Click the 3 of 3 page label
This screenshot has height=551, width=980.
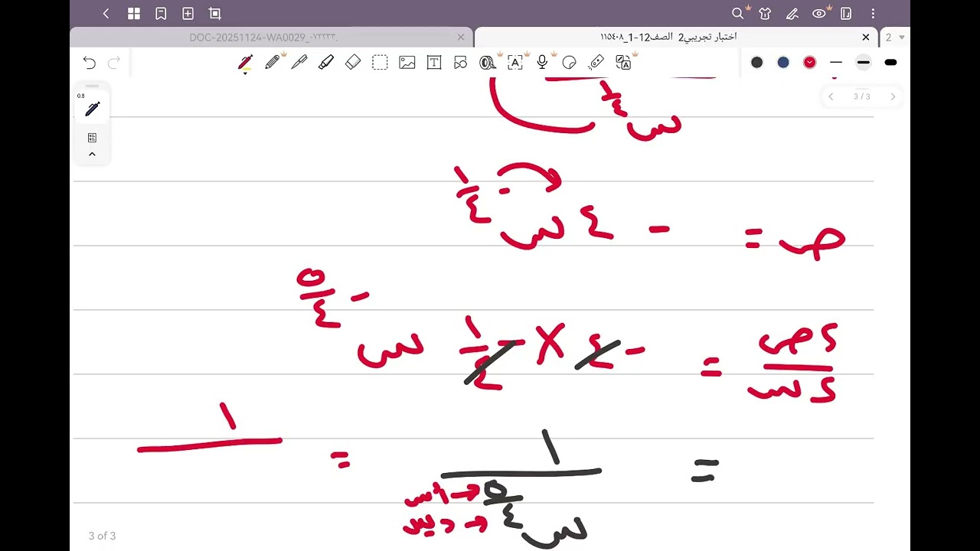click(x=102, y=536)
